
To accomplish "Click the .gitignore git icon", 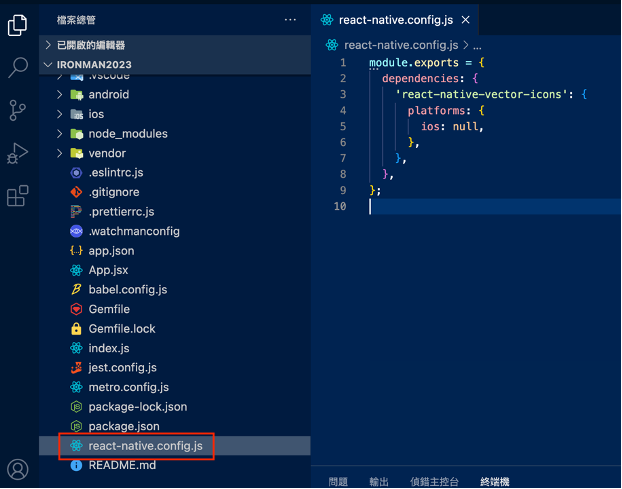I will click(76, 192).
